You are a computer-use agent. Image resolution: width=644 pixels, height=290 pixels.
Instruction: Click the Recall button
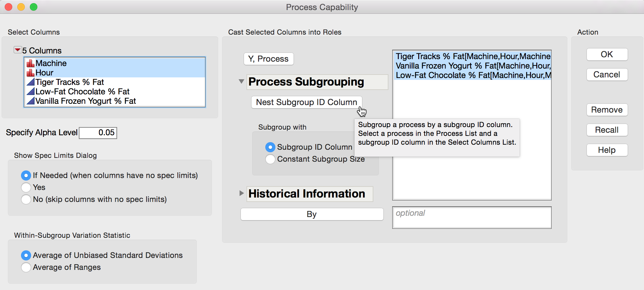(x=607, y=130)
